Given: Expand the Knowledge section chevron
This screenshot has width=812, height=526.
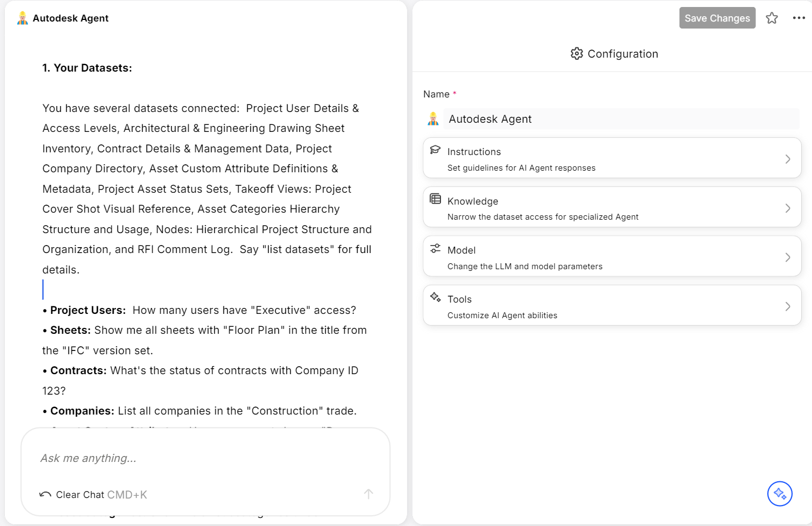Looking at the screenshot, I should point(788,208).
